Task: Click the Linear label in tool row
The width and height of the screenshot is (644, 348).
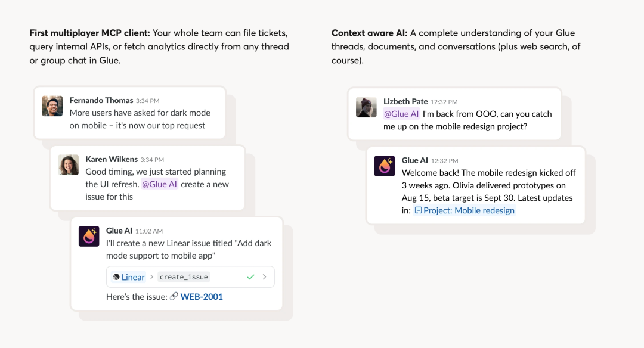Action: pos(133,277)
